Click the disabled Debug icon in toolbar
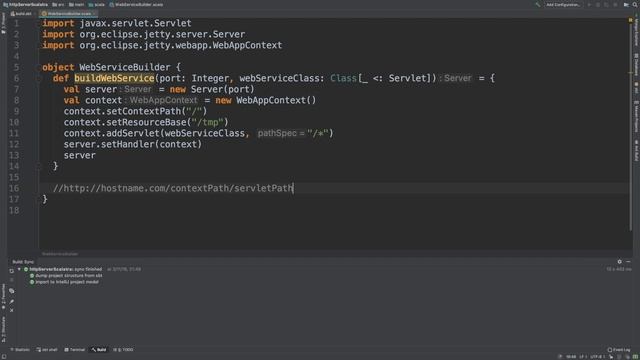Image resolution: width=640 pixels, height=360 pixels. [x=598, y=4]
